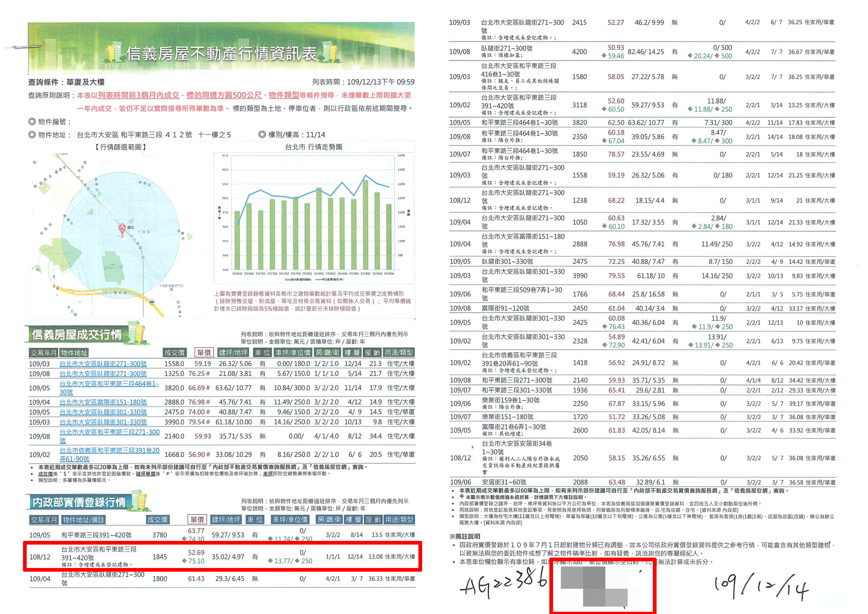Open the 和平東路三段271-300號 address link

pyautogui.click(x=109, y=436)
